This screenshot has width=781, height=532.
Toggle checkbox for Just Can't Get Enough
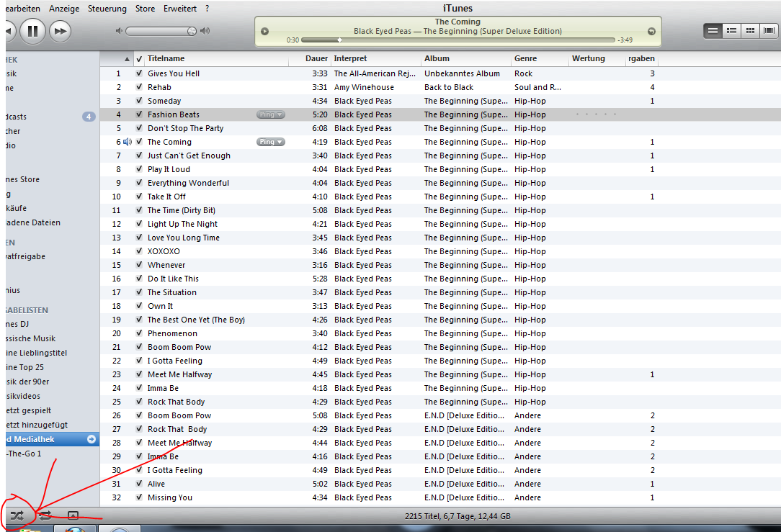[x=139, y=155]
